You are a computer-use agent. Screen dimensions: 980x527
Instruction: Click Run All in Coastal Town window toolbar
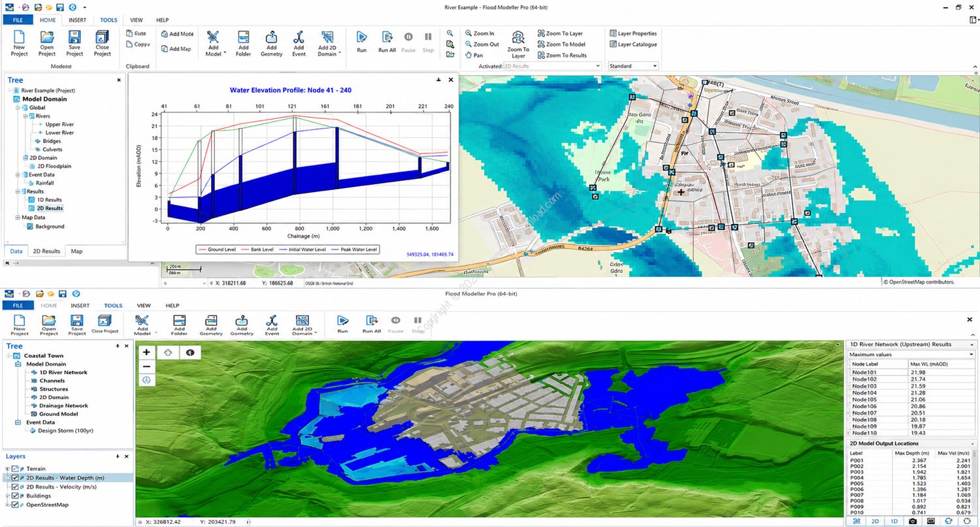click(x=372, y=325)
